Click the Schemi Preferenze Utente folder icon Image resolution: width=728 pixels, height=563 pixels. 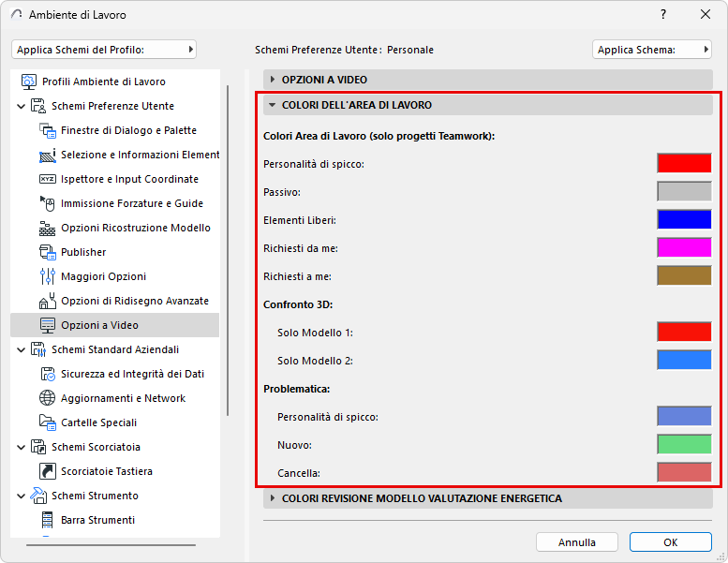[x=38, y=106]
